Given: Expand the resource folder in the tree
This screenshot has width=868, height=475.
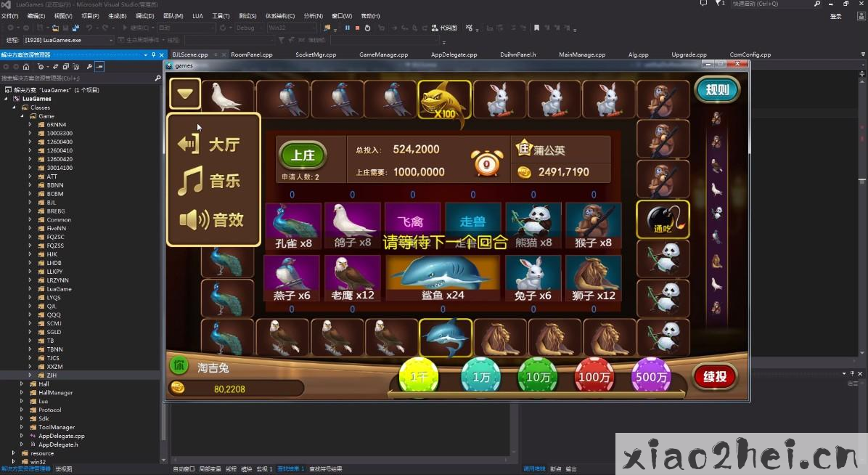Looking at the screenshot, I should coord(14,453).
